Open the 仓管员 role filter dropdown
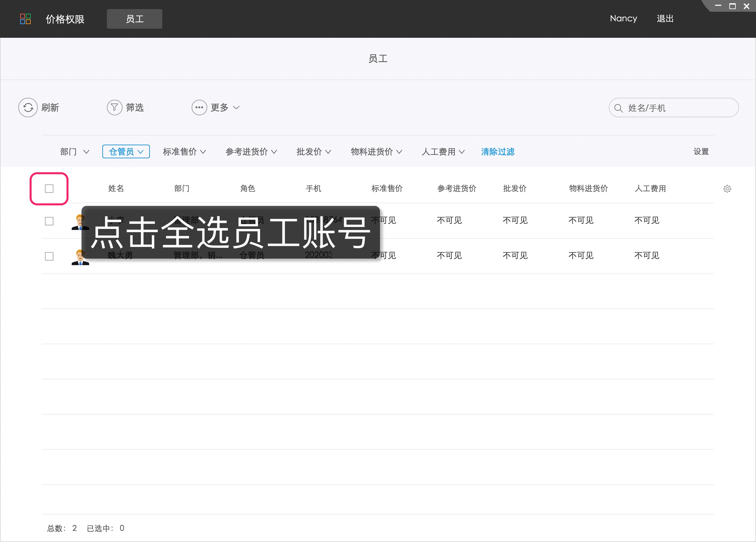The width and height of the screenshot is (756, 542). pyautogui.click(x=126, y=151)
